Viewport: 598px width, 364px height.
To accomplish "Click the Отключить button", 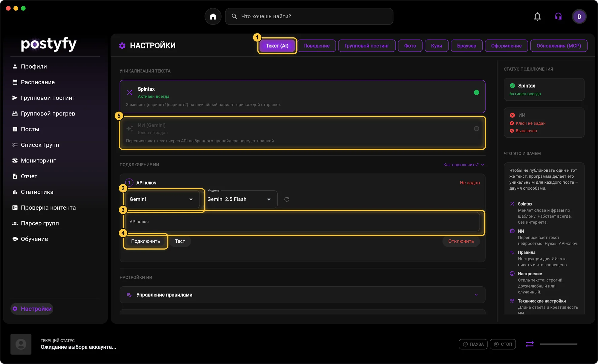I will [461, 241].
